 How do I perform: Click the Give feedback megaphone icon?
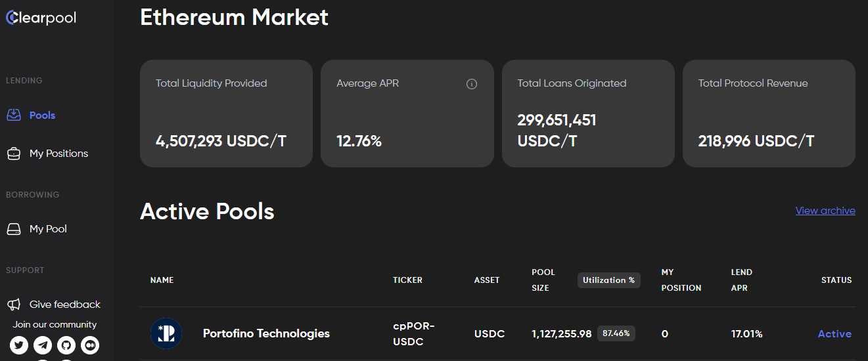(x=14, y=305)
